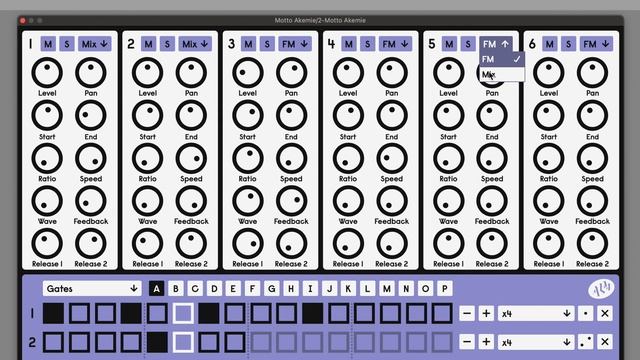Open operator 3 FM mode dropdown
640x360 pixels.
pyautogui.click(x=295, y=44)
